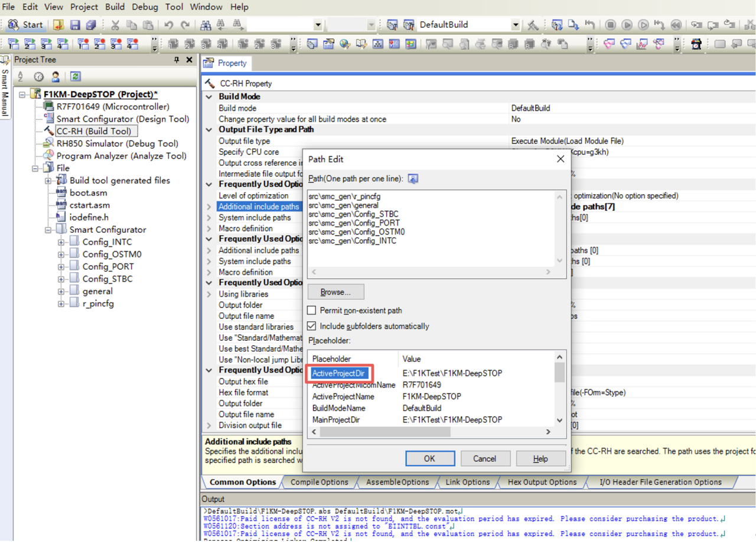Expand the Config_INTC tree node
Screen dimensions: 756x542
[x=61, y=242]
